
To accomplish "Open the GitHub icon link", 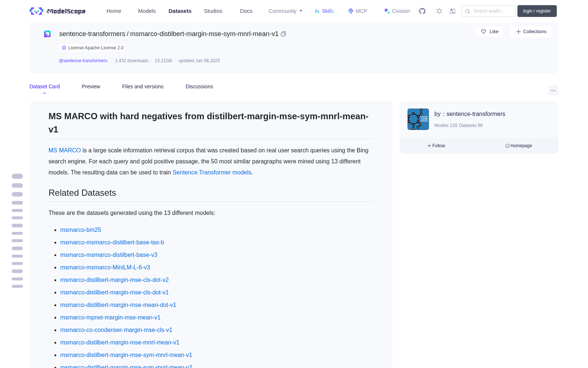I will [422, 11].
